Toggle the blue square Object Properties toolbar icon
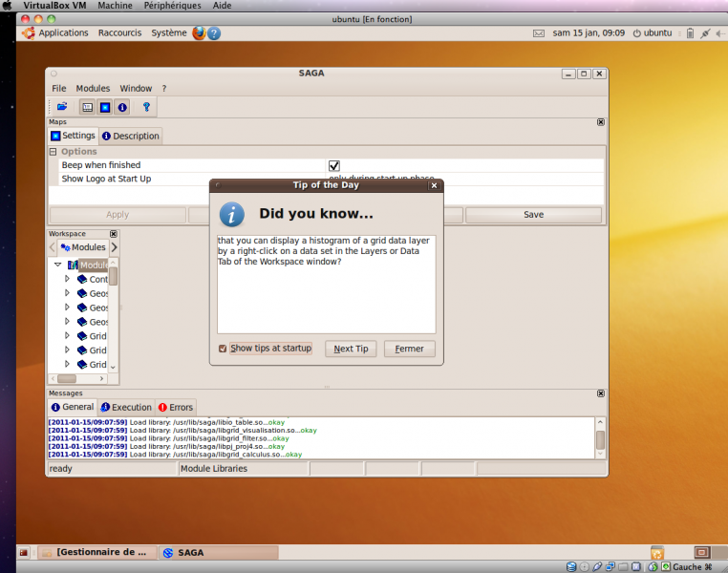Viewport: 728px width, 573px height. (104, 107)
